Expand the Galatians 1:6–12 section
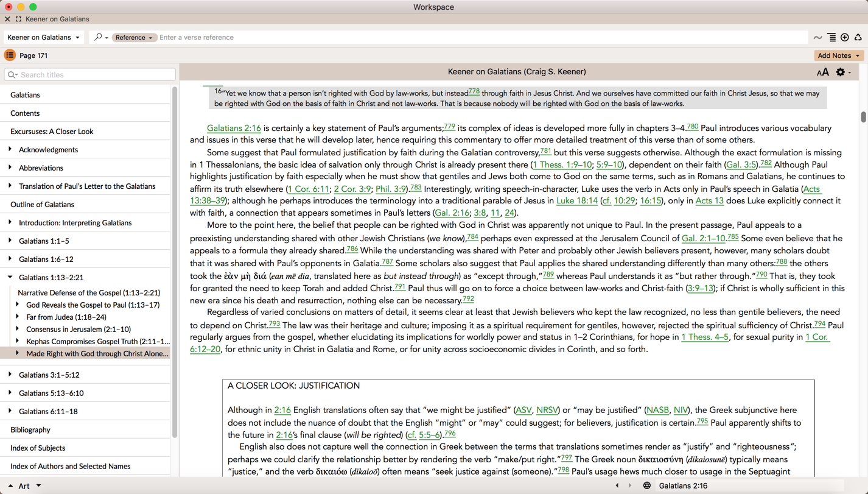868x494 pixels. coord(10,259)
